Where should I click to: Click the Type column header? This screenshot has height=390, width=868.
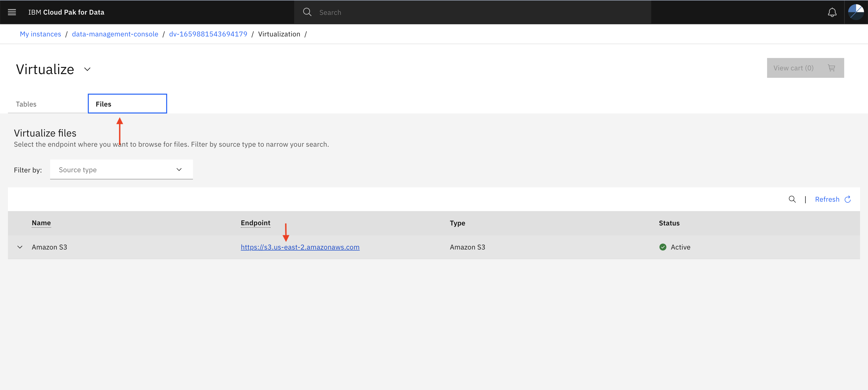(x=457, y=223)
